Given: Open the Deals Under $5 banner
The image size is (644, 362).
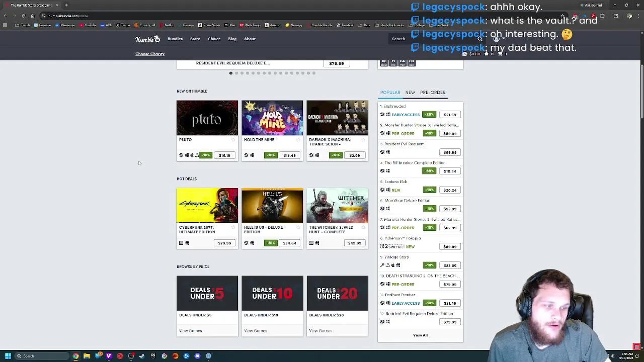Looking at the screenshot, I should (207, 293).
